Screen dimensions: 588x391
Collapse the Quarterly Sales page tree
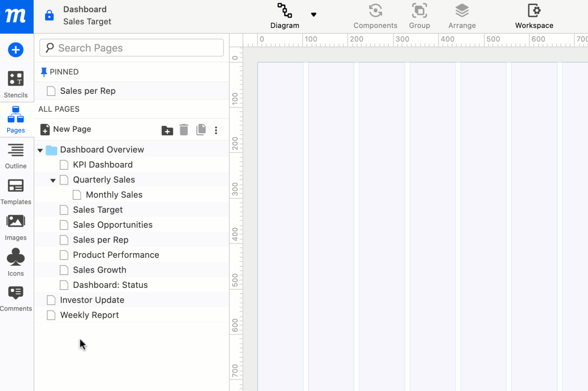point(53,180)
